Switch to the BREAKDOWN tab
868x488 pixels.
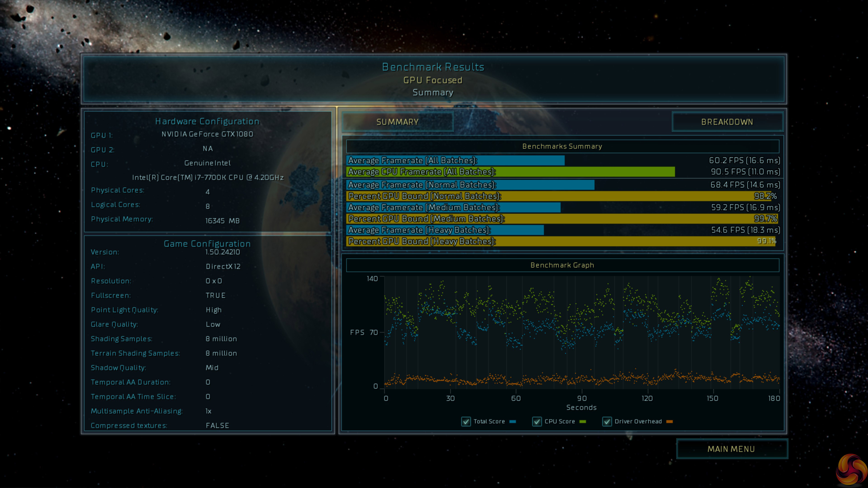(x=727, y=122)
